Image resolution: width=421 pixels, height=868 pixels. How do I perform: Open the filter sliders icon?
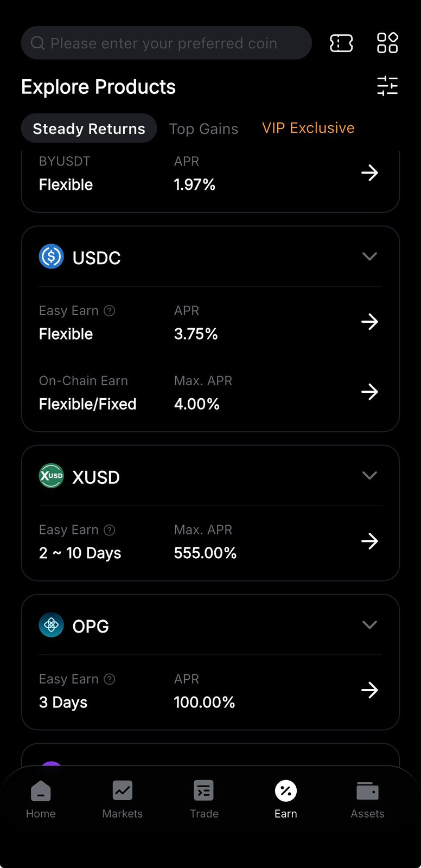pyautogui.click(x=387, y=86)
